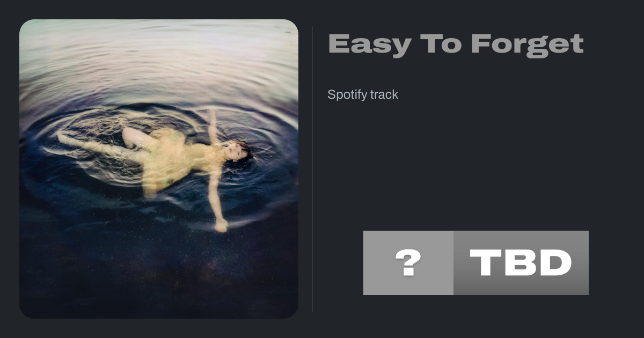Select the TBD rating badge
This screenshot has height=338, width=644.
click(x=521, y=263)
